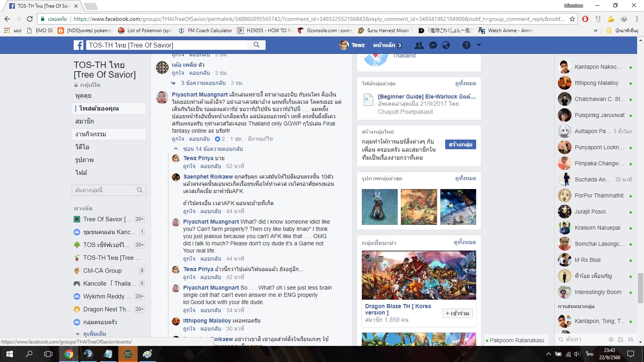Viewport: 644px width, 362px height.
Task: Open Task View on taskbar
Action: tap(48, 354)
